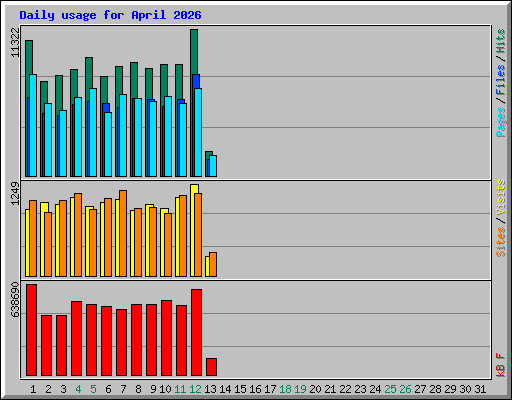Click the cyan Pages bar for day 13
The height and width of the screenshot is (400, 512).
point(213,166)
